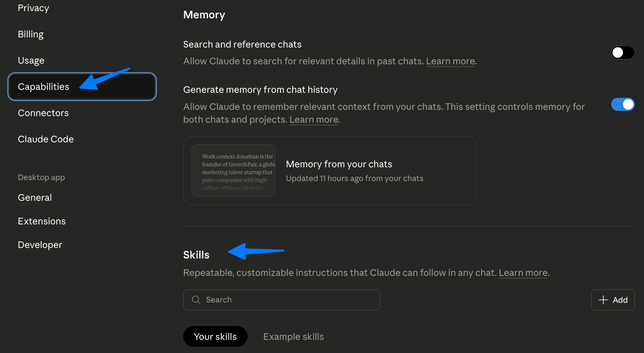Open Learn more link for search chats
The width and height of the screenshot is (644, 353).
pos(450,61)
